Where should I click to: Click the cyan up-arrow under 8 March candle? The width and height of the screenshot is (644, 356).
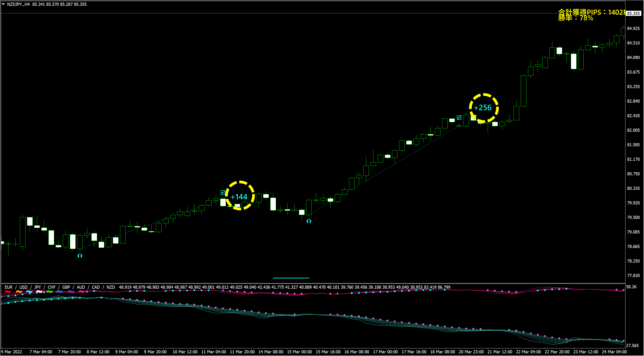80,256
